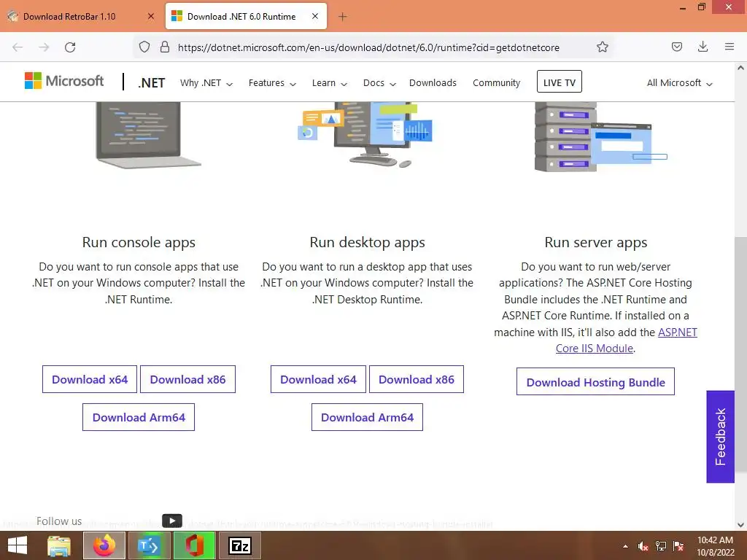Viewport: 747px width, 560px height.
Task: Click the desktop apps monitor illustration
Action: (365, 135)
